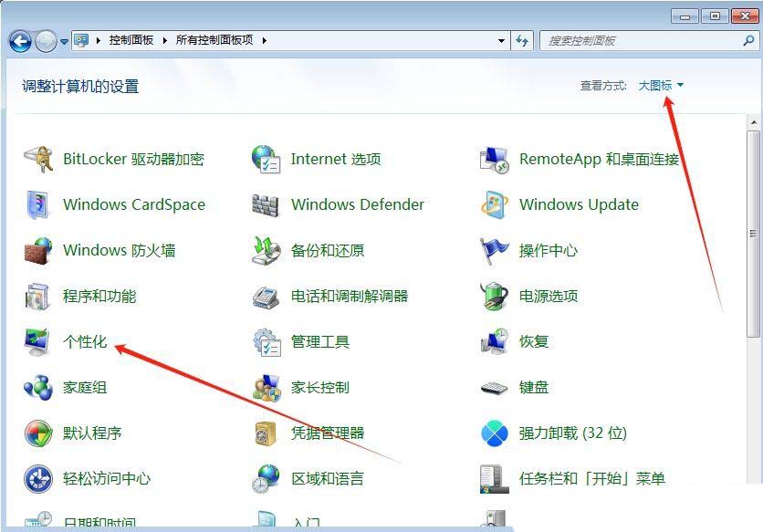Click the 轻松访问中心 icon
The width and height of the screenshot is (763, 532).
[x=38, y=479]
